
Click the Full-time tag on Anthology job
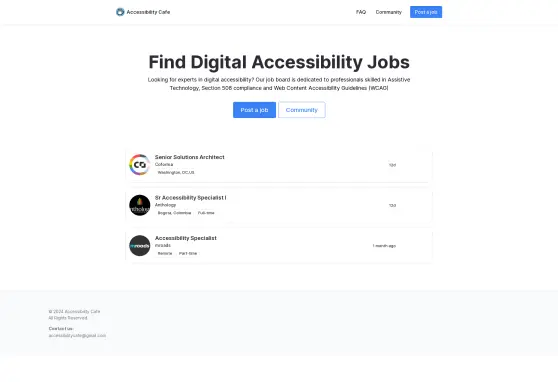click(x=206, y=213)
